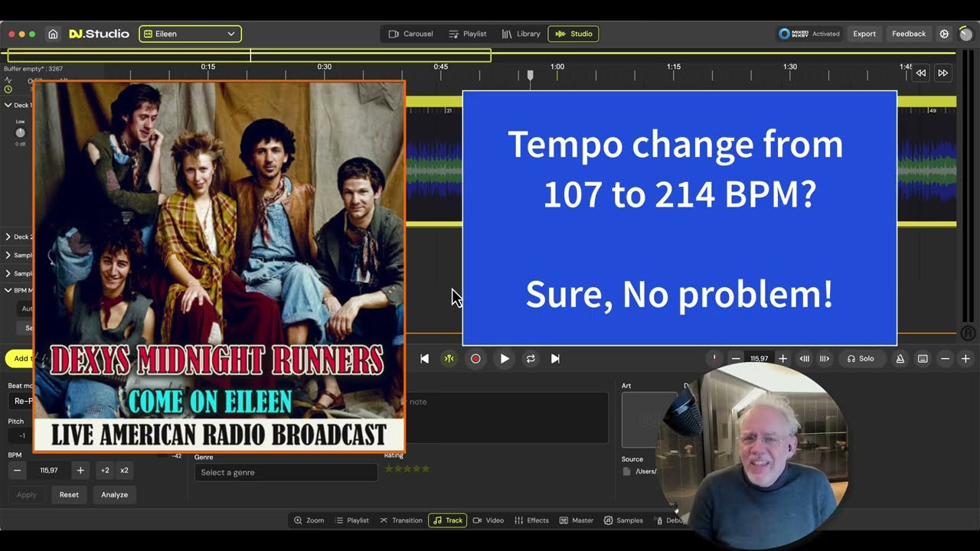Viewport: 980px width, 551px height.
Task: Start recording with the red record button
Action: (475, 358)
